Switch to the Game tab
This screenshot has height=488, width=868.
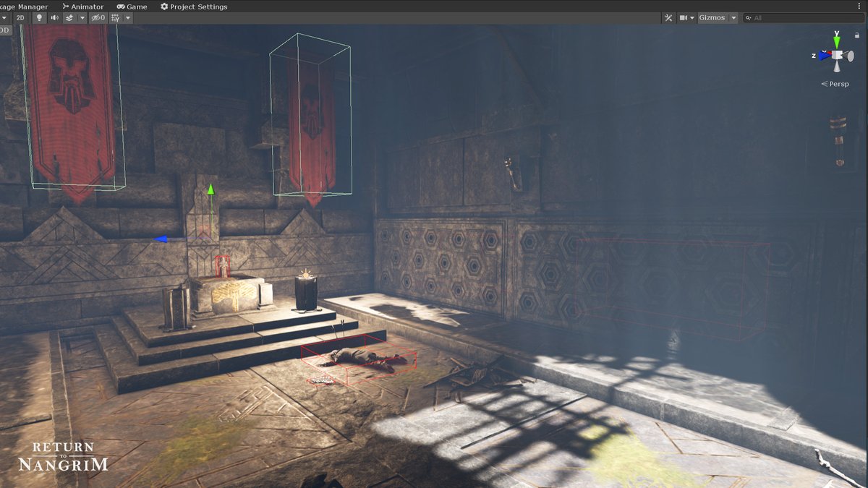[x=132, y=6]
